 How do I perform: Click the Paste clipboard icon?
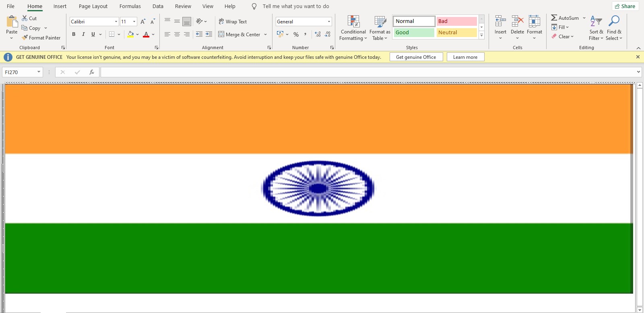point(12,21)
